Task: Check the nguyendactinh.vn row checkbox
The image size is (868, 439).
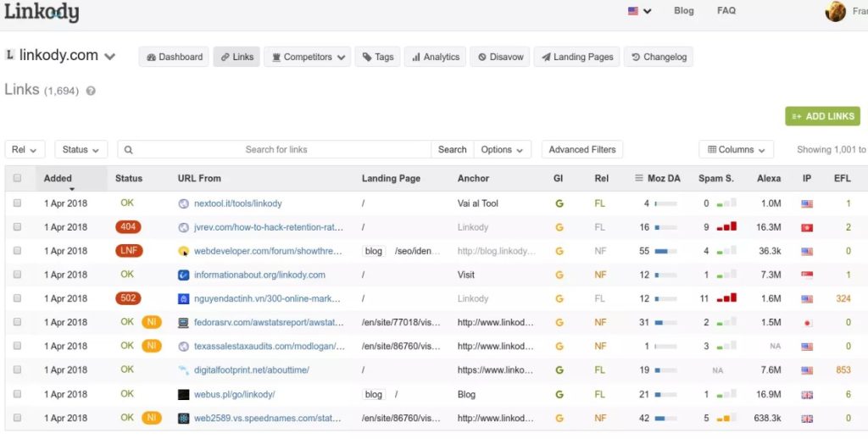Action: coord(17,298)
